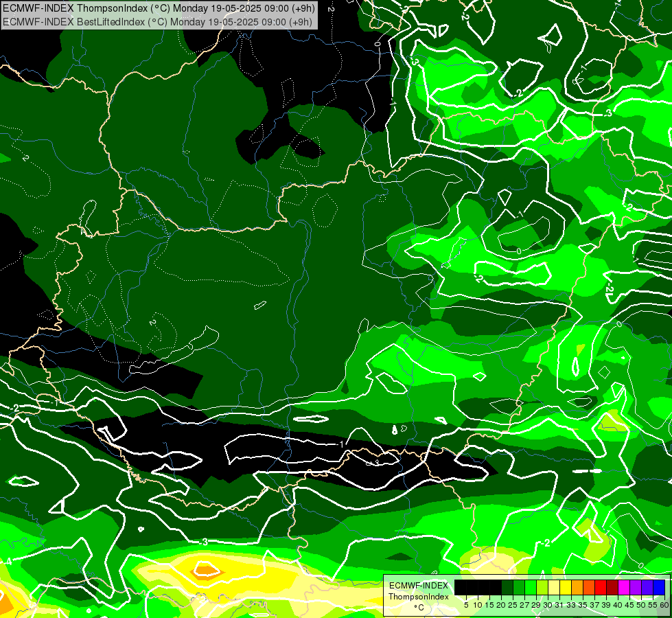Click the legend scale value 29
Image resolution: width=672 pixels, height=618 pixels.
click(x=536, y=605)
